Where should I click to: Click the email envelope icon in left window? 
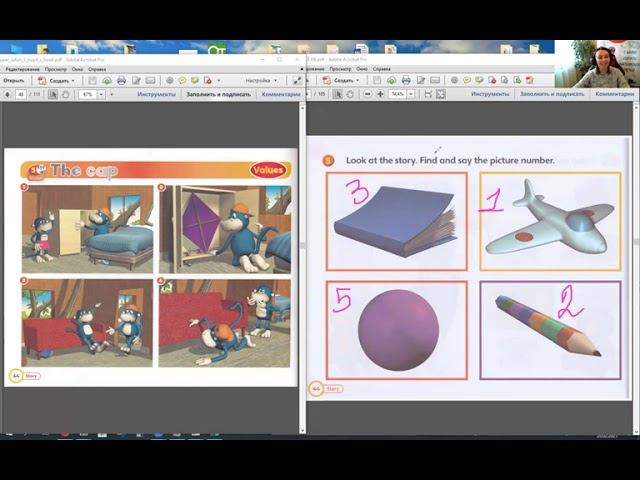[150, 80]
